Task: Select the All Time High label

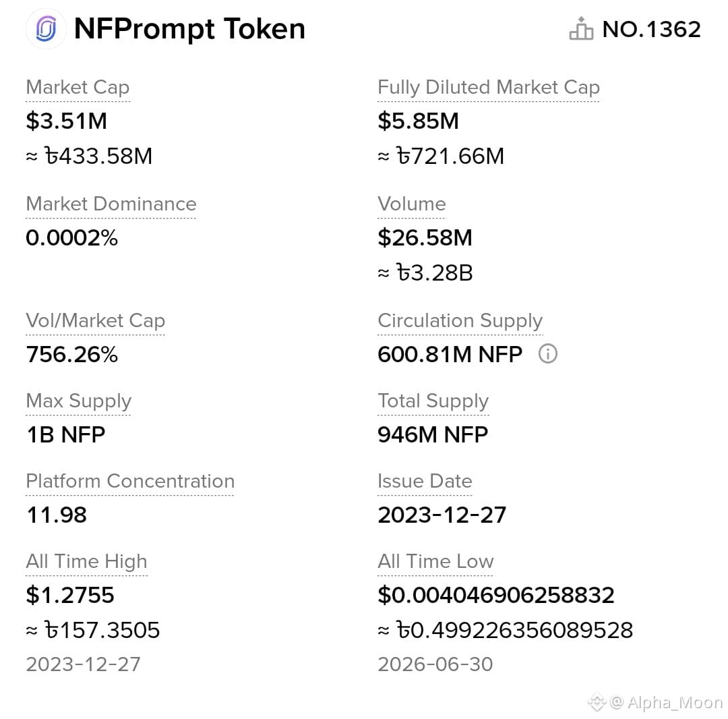Action: click(86, 562)
